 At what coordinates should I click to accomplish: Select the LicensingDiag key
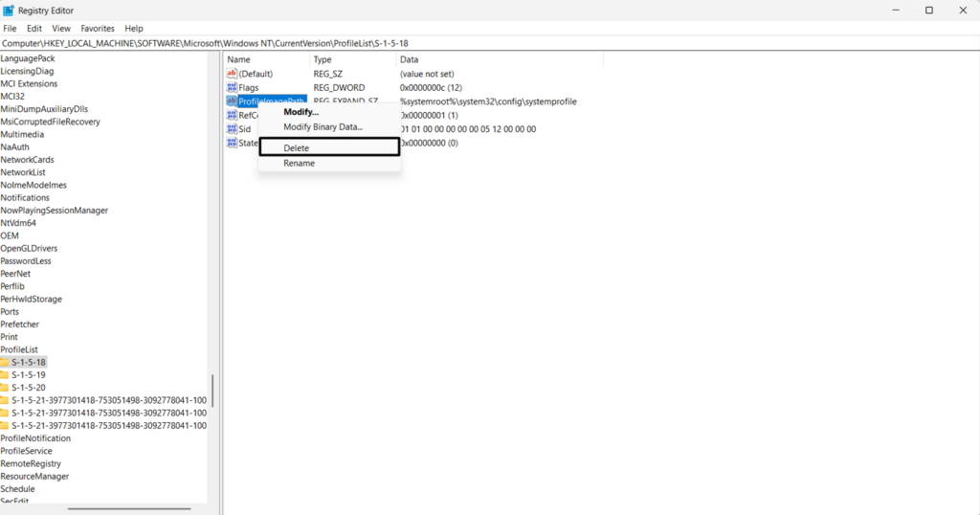[27, 71]
